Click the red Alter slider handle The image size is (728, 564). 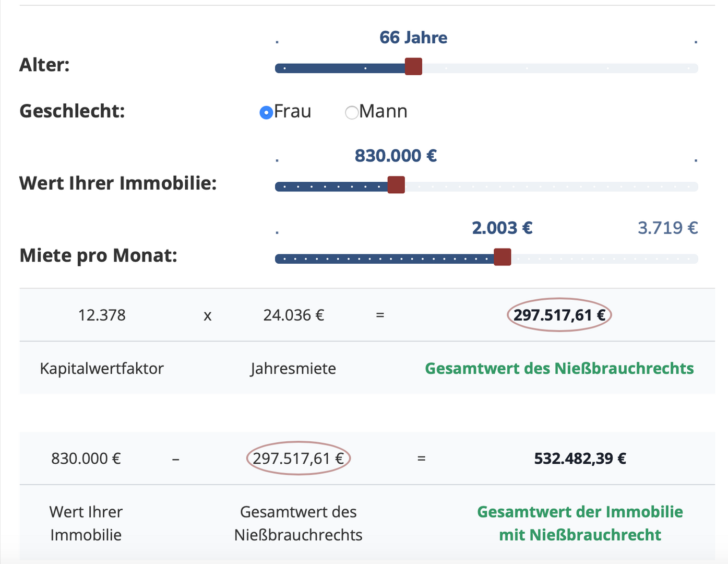(413, 67)
